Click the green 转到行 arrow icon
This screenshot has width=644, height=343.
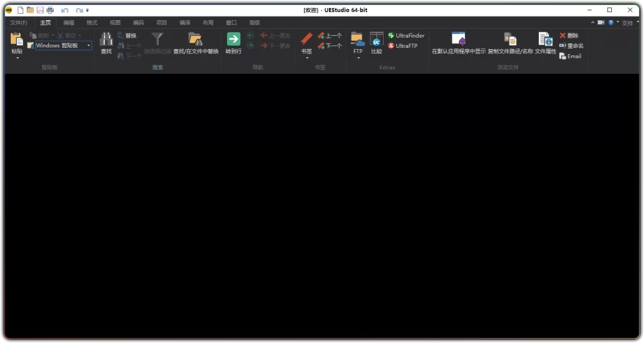coord(233,40)
